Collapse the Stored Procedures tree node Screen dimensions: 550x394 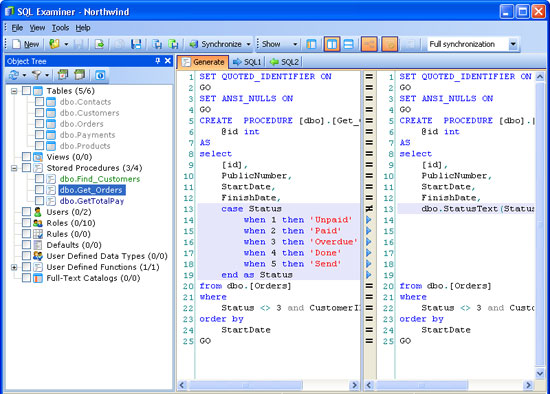click(14, 168)
